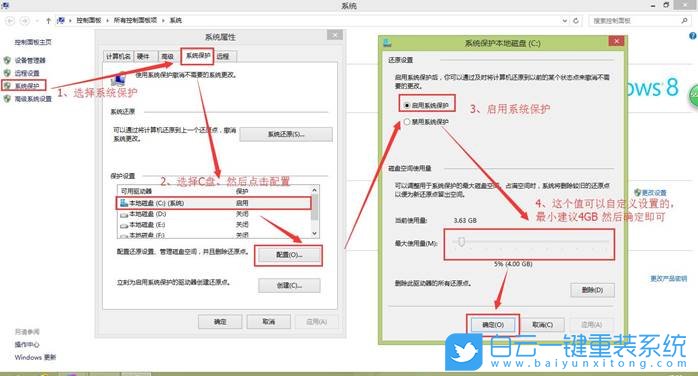Click the 创建(C)... button
The image size is (698, 376).
pos(289,286)
